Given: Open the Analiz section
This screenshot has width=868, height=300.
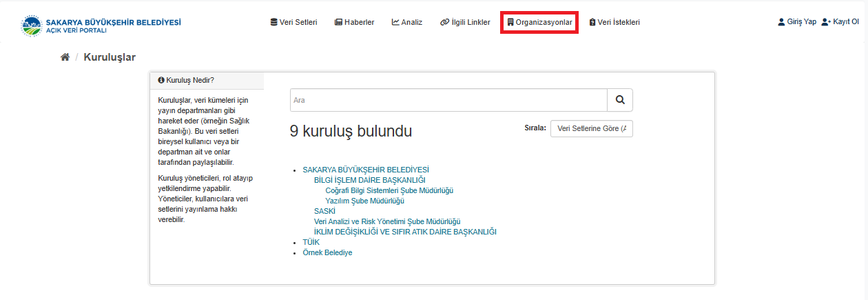Looking at the screenshot, I should (407, 22).
